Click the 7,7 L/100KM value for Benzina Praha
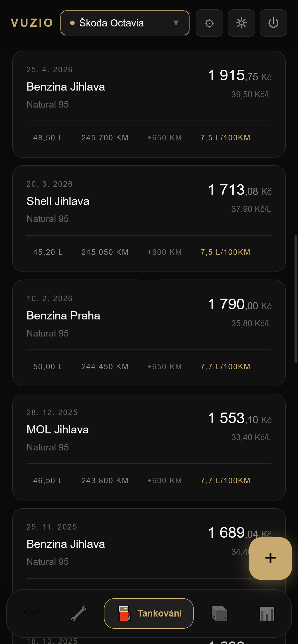The width and height of the screenshot is (298, 644). pos(225,367)
